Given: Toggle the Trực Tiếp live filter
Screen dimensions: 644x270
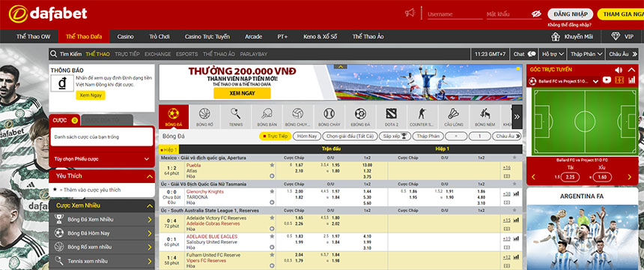Looking at the screenshot, I should click(x=275, y=136).
